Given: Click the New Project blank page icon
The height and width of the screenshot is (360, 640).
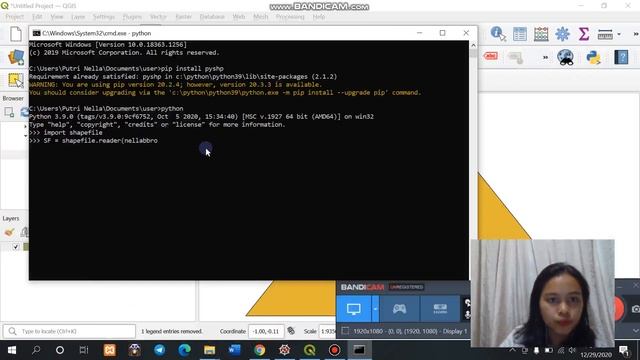Looking at the screenshot, I should [16, 34].
